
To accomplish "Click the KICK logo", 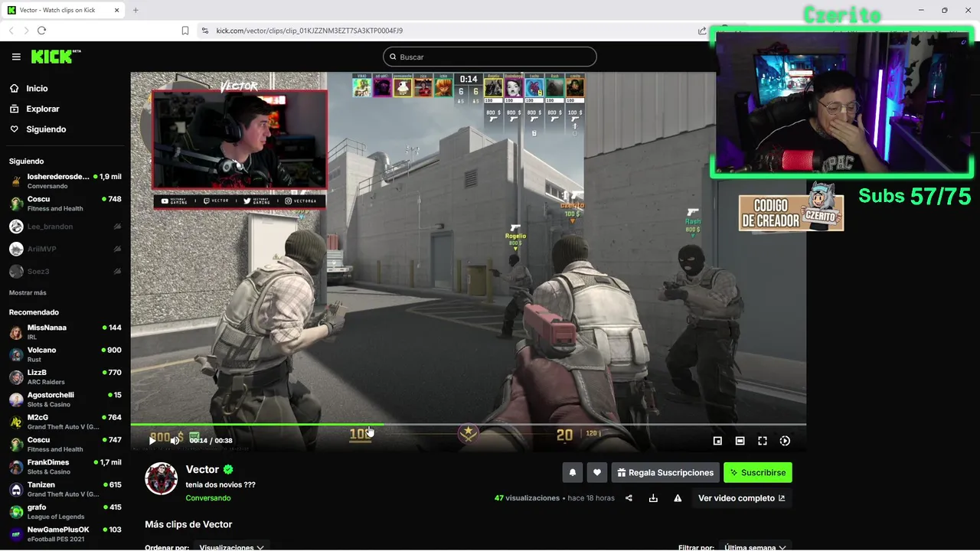I will pos(55,57).
